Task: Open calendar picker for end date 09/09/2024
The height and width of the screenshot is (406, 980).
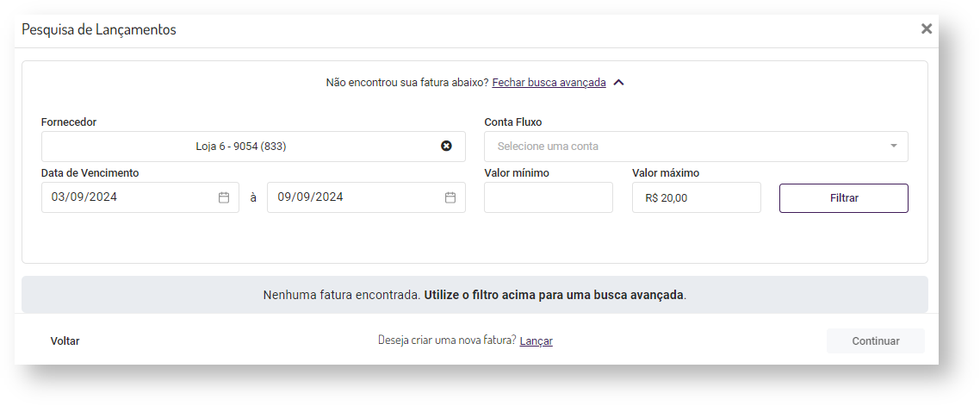Action: point(450,197)
